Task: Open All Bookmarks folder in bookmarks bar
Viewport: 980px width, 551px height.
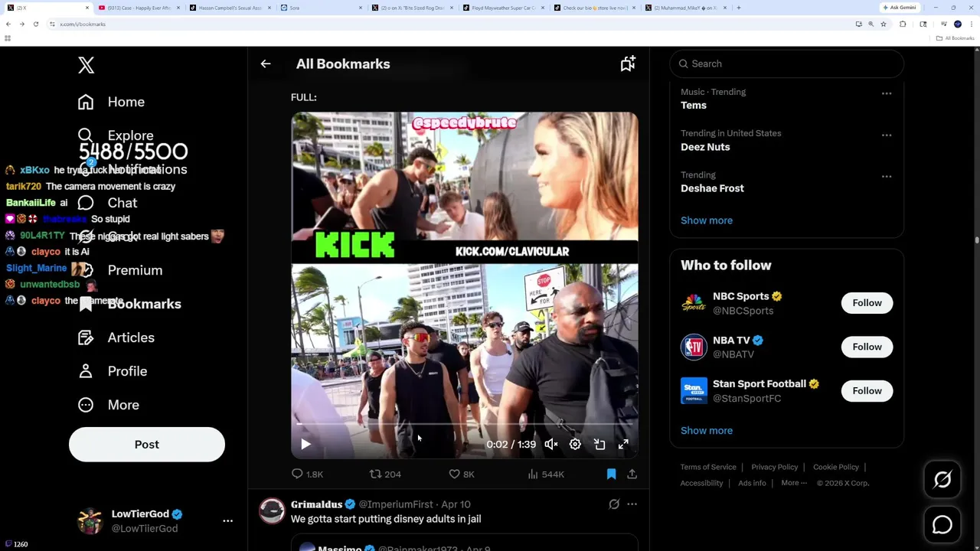Action: pos(955,38)
